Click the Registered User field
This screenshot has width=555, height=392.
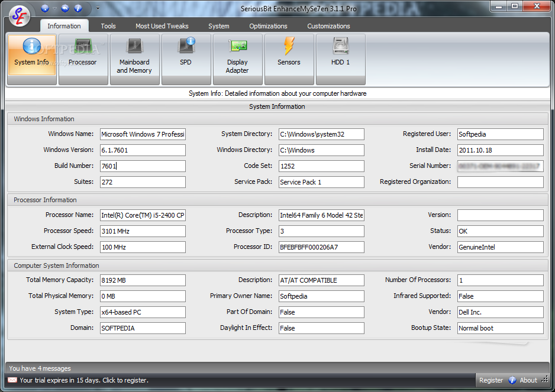[501, 134]
